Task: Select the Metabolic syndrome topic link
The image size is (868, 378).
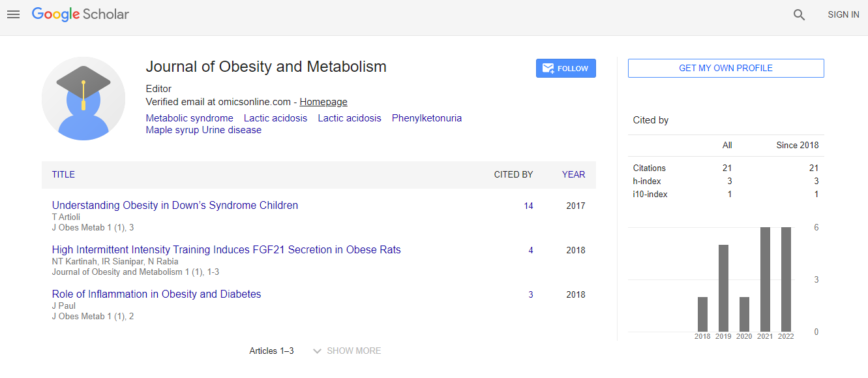Action: [189, 118]
